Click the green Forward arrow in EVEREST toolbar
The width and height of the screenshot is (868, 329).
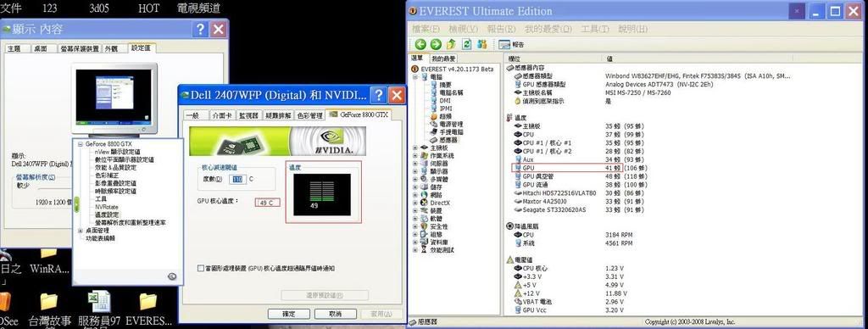[x=436, y=44]
